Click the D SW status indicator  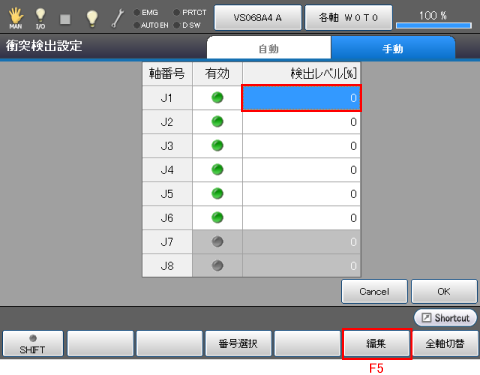tap(187, 25)
